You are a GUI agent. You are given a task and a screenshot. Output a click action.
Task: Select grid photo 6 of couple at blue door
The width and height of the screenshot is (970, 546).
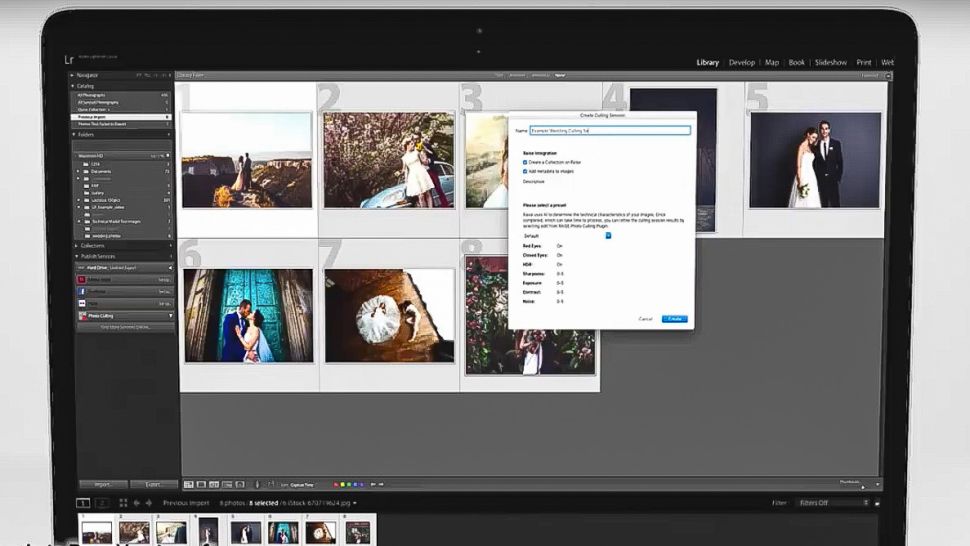249,315
